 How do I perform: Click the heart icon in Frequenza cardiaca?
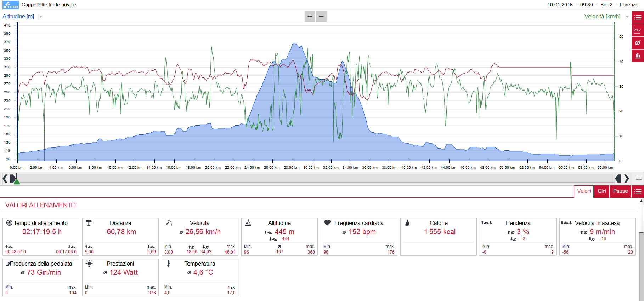pyautogui.click(x=328, y=223)
